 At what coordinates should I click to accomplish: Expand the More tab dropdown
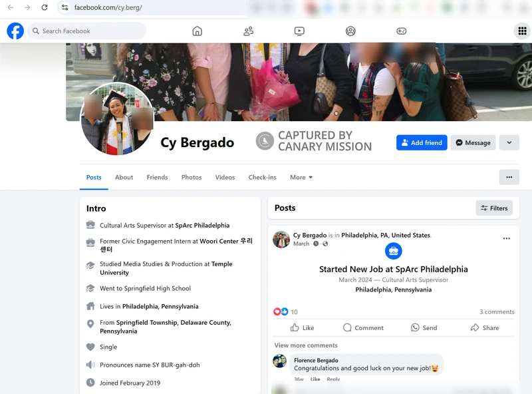301,177
